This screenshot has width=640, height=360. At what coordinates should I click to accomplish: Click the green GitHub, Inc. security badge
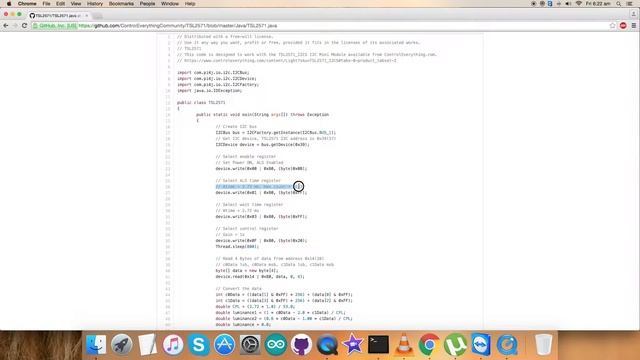(55, 26)
